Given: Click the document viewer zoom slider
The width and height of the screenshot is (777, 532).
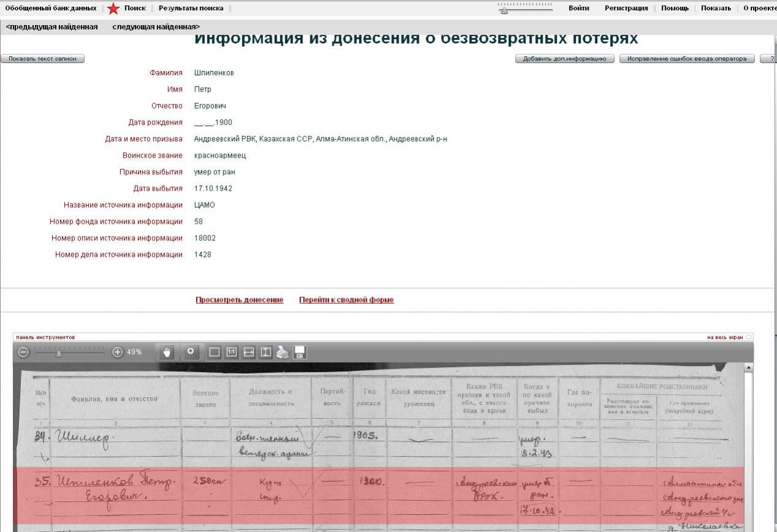Looking at the screenshot, I should 59,353.
